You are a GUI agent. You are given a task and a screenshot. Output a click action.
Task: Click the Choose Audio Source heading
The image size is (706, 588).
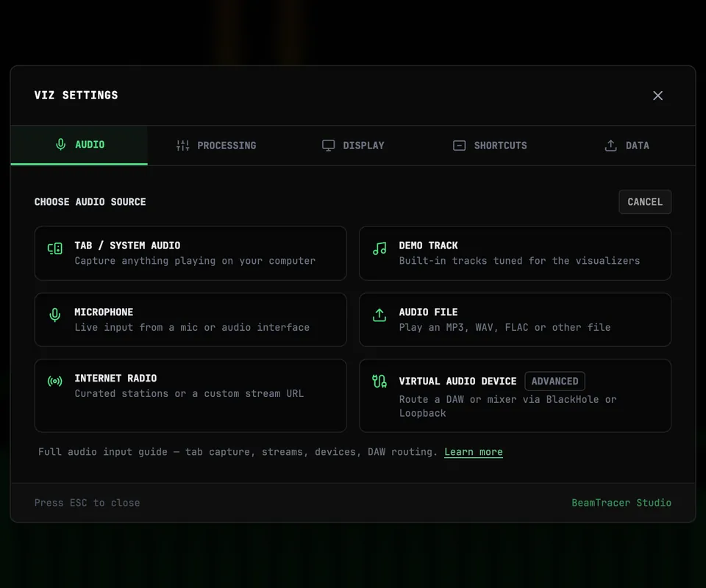tap(90, 202)
